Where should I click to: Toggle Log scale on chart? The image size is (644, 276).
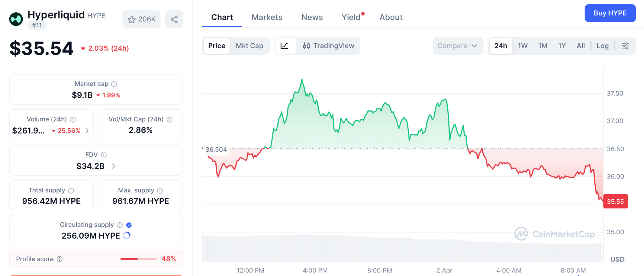coord(602,46)
